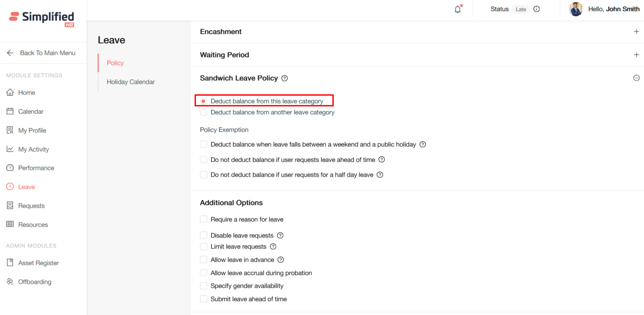Click the Sandwich Leave Policy help icon
The height and width of the screenshot is (315, 644).
(x=285, y=78)
